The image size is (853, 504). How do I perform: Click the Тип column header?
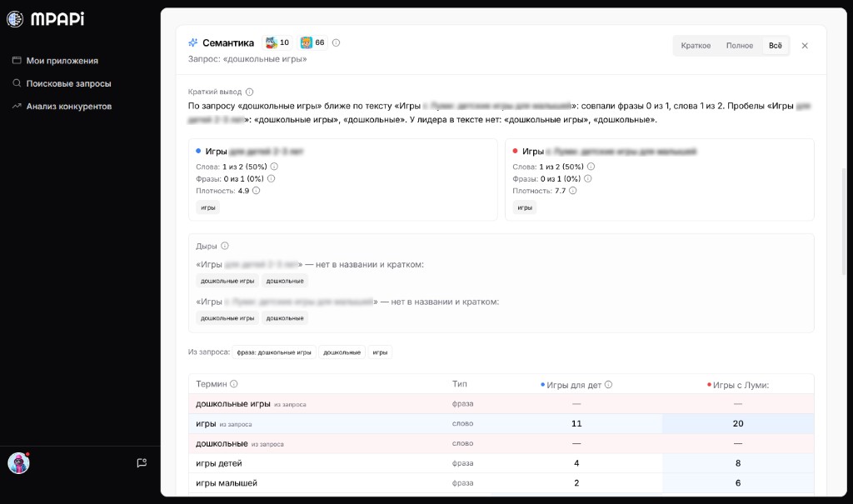point(460,384)
